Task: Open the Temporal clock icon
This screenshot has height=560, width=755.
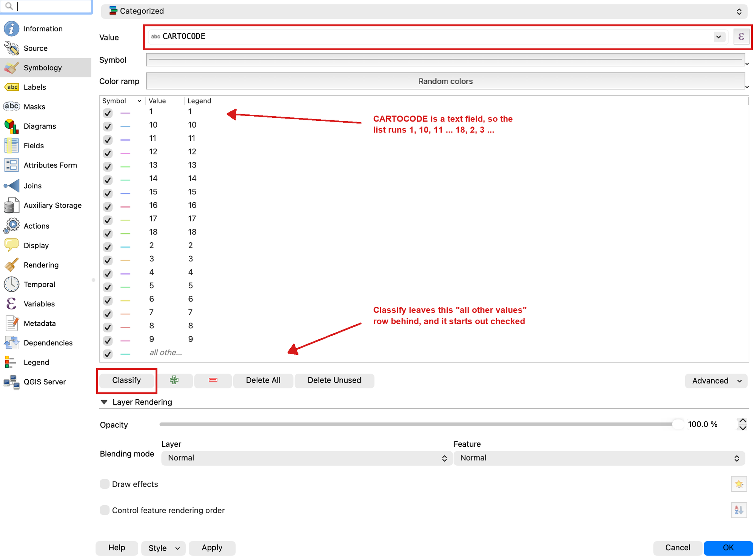Action: pyautogui.click(x=11, y=284)
